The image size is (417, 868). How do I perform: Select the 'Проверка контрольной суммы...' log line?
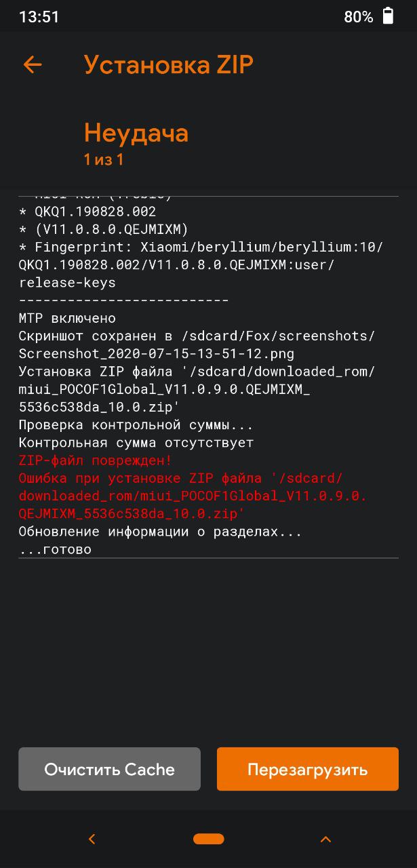(136, 425)
